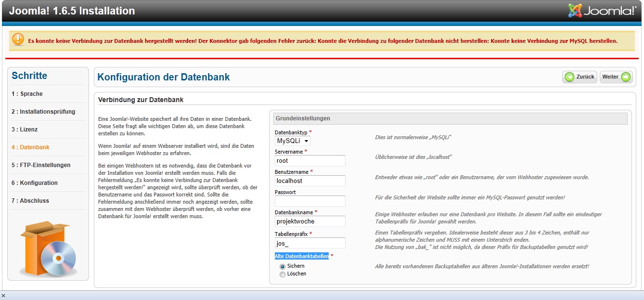Click the hint about MySQL-Passwort security
This screenshot has height=300, width=644.
pos(470,197)
